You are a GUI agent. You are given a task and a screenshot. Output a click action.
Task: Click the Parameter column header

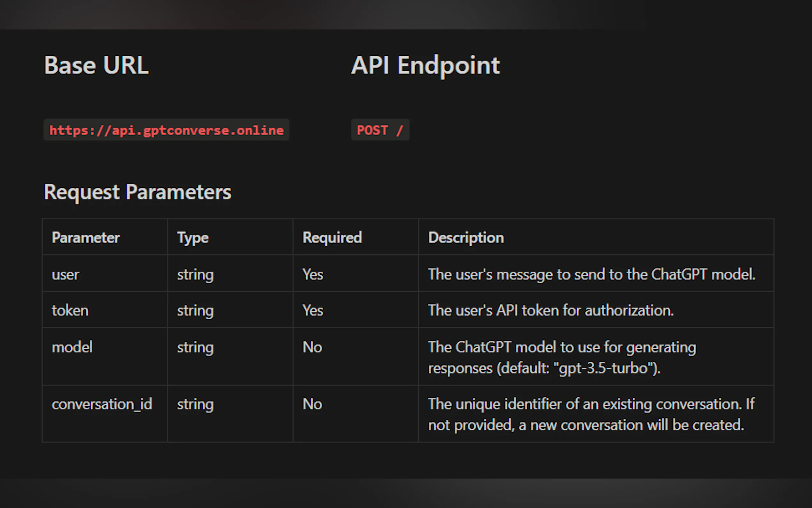click(86, 238)
